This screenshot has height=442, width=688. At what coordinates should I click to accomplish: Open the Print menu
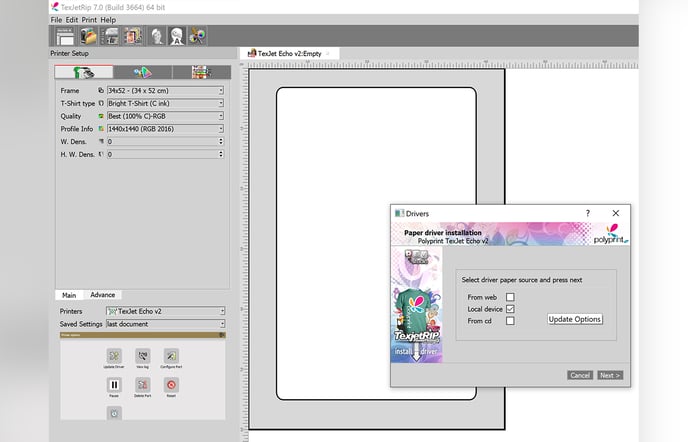(89, 20)
